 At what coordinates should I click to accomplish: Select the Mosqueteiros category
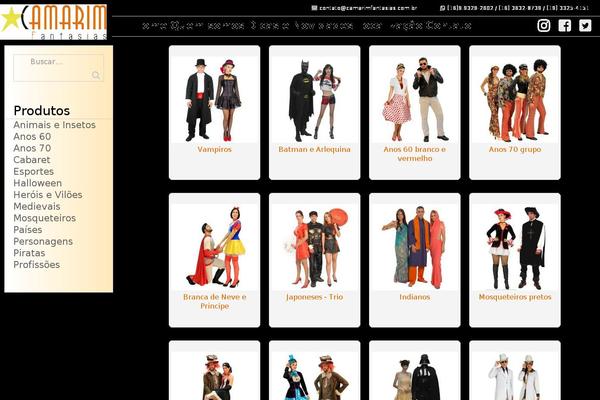[x=44, y=218]
